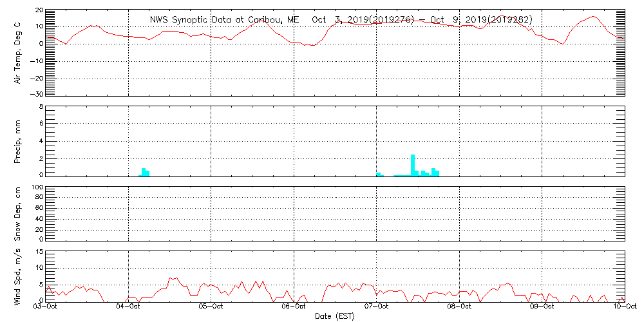Viewport: 644px width, 322px height.
Task: Click the cyan precipitation bars on 04-Oct
Action: click(x=144, y=172)
